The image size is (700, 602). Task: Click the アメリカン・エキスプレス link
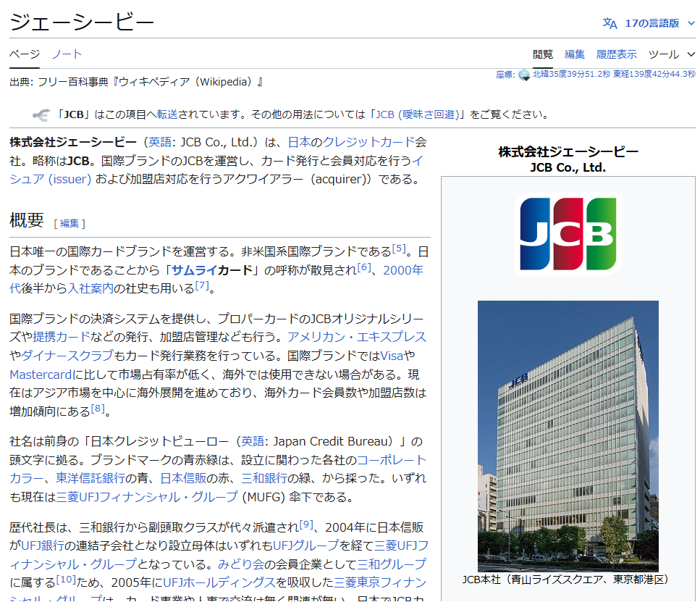(x=357, y=337)
